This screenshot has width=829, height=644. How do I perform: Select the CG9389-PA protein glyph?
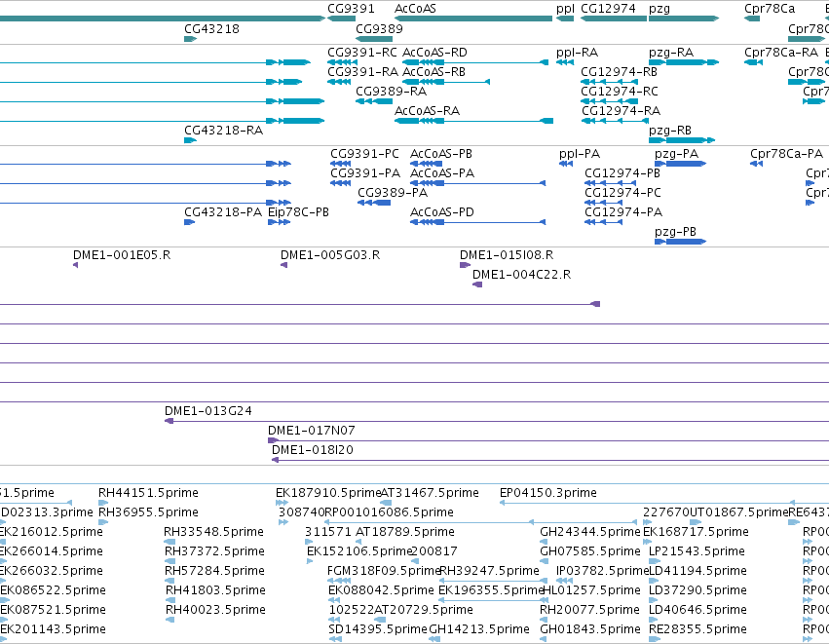pos(374,203)
